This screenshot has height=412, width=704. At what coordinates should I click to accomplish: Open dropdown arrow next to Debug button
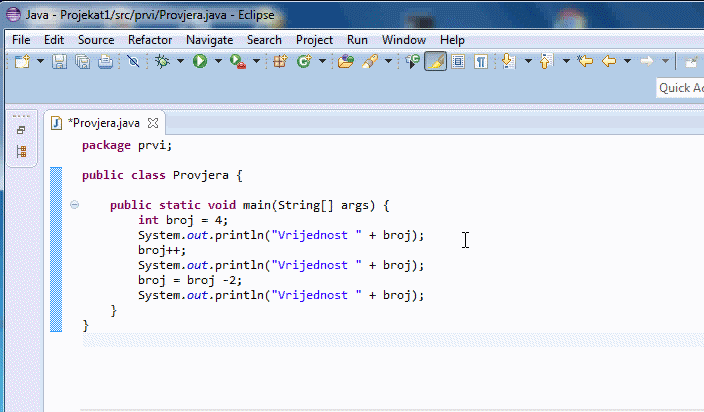point(181,62)
